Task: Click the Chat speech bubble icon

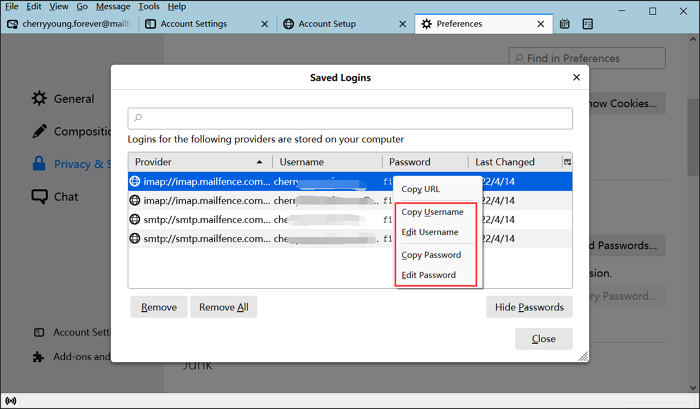Action: point(39,197)
